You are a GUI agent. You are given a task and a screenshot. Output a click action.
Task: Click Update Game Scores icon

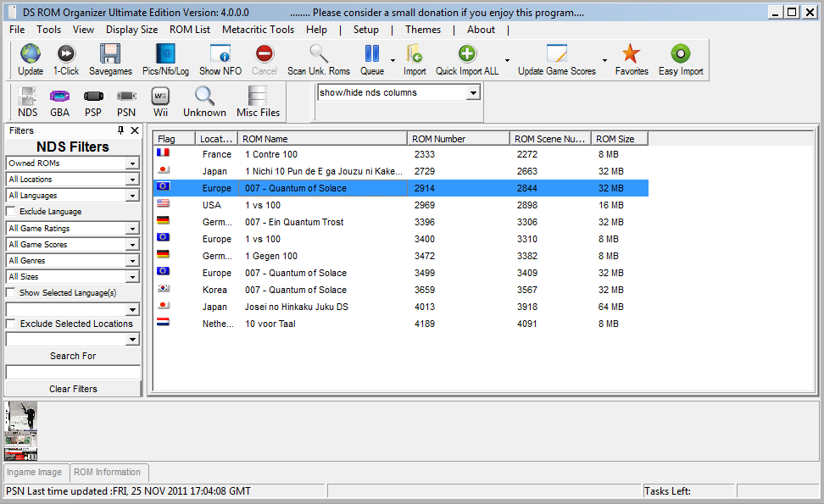coord(556,53)
